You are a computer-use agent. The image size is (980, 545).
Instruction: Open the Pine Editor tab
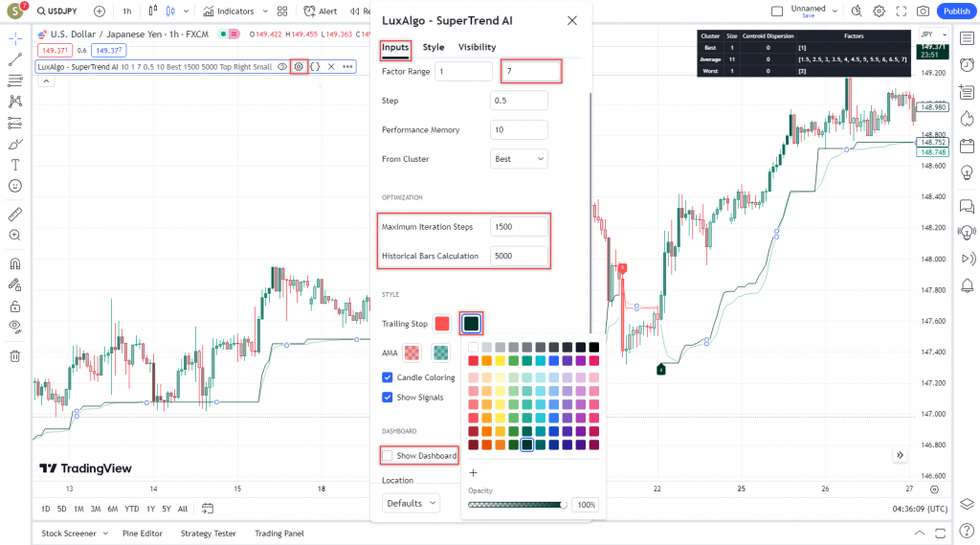143,534
